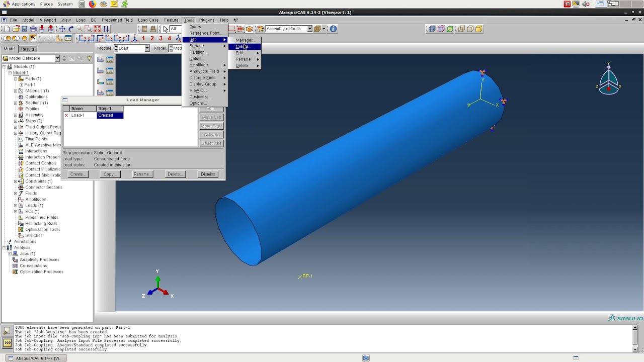Click Delete button in Load Manager
The width and height of the screenshot is (644, 362).
coord(174,174)
